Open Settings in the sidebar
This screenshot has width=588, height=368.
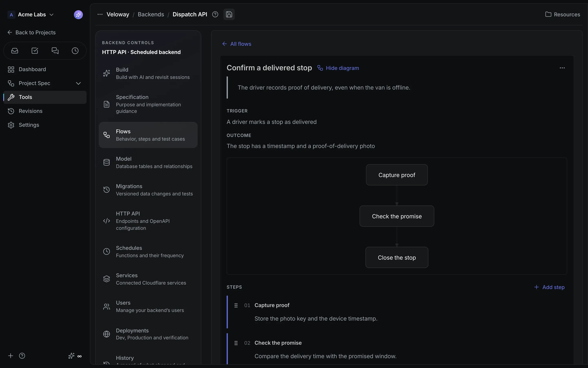click(x=45, y=125)
